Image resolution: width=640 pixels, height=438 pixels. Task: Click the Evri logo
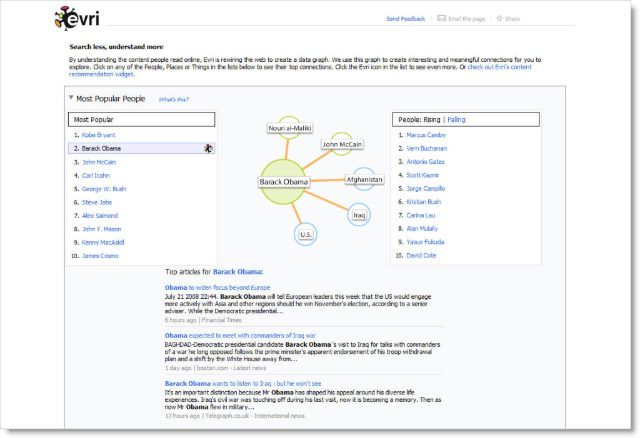[77, 18]
